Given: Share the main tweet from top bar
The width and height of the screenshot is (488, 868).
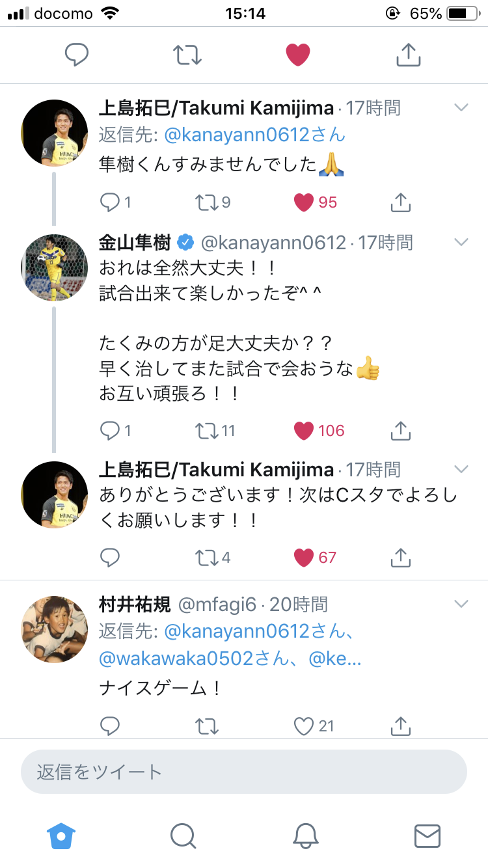Looking at the screenshot, I should coord(408,55).
